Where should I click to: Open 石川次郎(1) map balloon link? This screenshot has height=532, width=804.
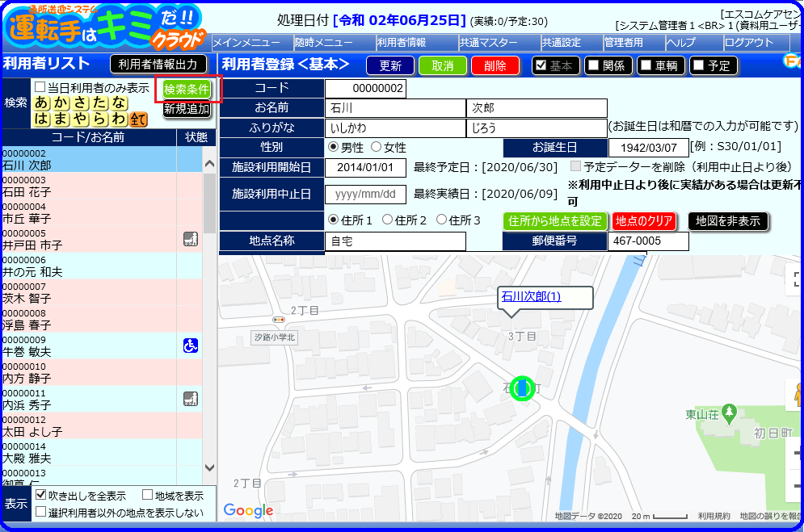[531, 296]
